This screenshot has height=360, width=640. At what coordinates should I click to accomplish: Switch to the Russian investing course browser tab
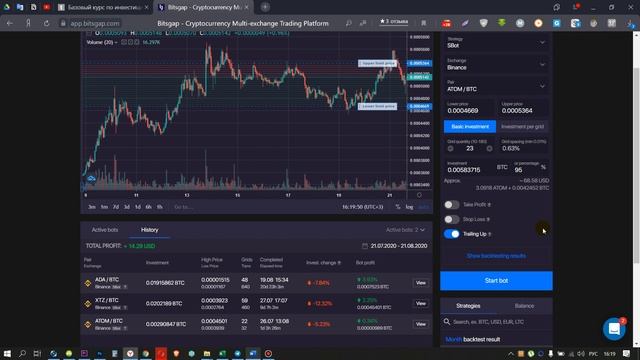click(103, 7)
